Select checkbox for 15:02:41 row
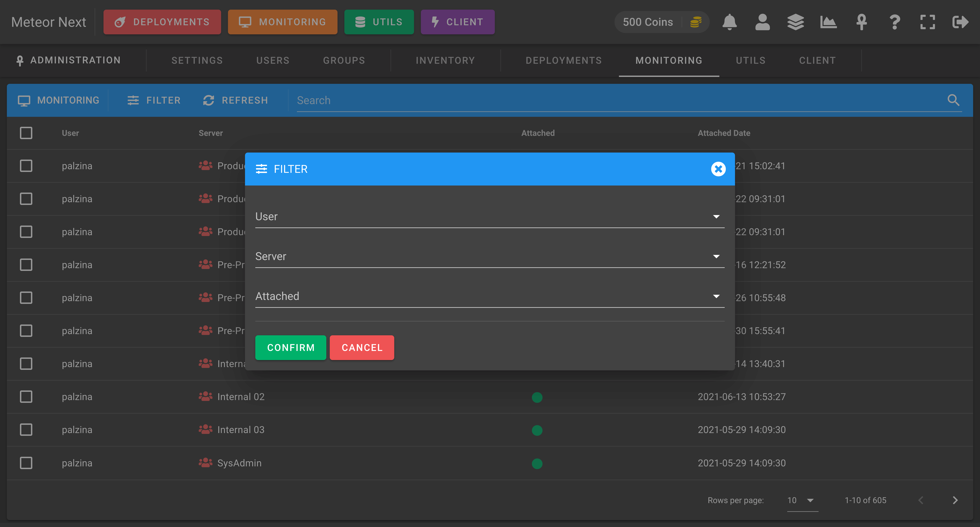Viewport: 980px width, 527px height. 26,166
